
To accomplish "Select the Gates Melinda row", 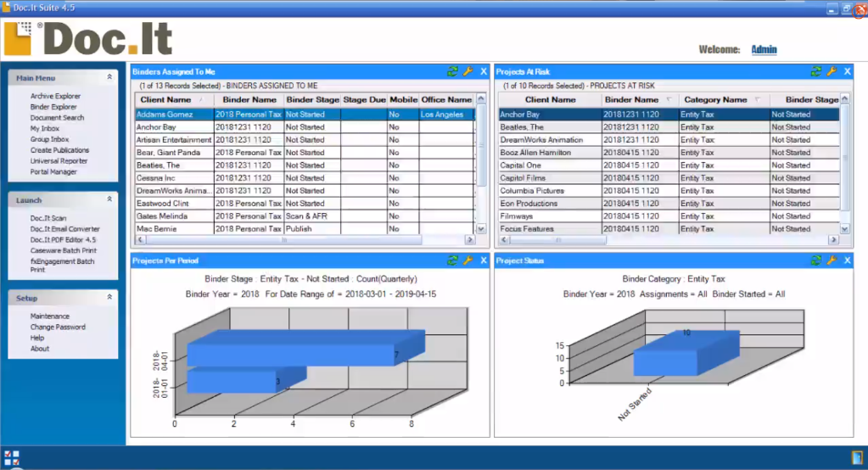I will point(172,216).
